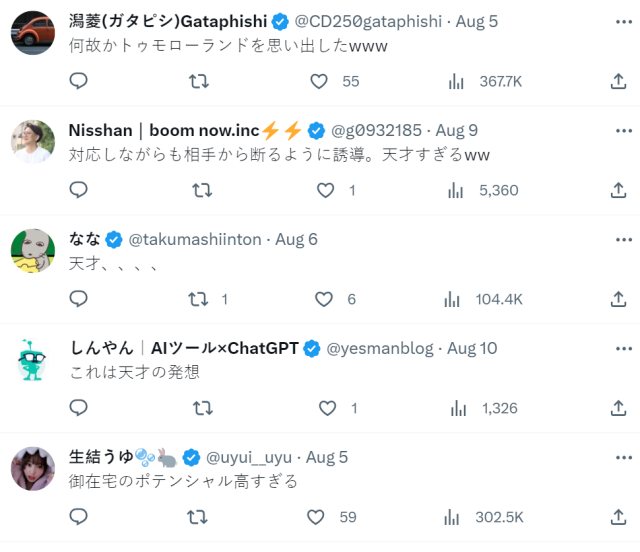Screen dimensions: 640x552
Task: Retweet the tweet by @g0932185
Action: click(201, 190)
